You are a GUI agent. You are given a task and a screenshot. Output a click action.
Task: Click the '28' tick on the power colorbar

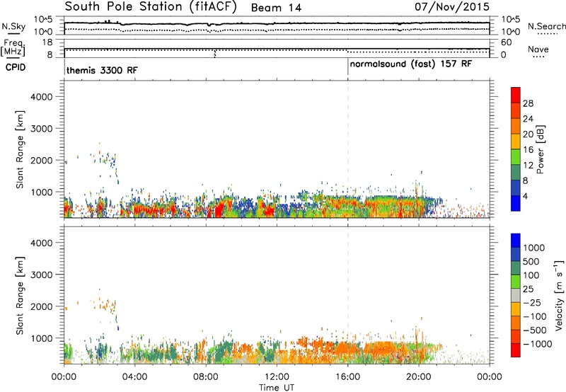[528, 103]
